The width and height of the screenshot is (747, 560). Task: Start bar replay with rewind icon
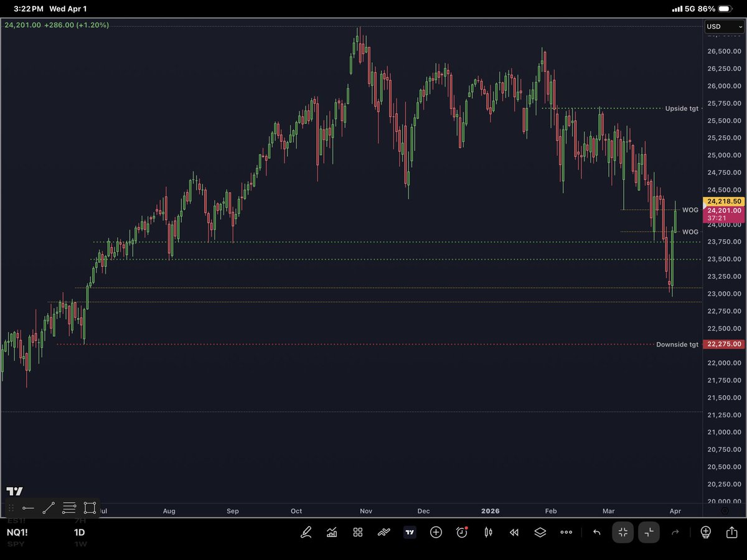point(514,533)
